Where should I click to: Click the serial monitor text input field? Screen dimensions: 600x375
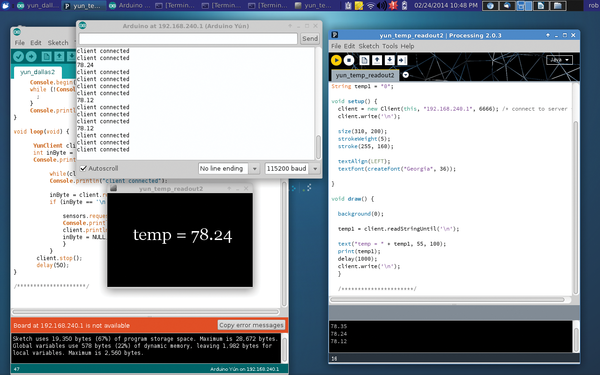pyautogui.click(x=188, y=38)
